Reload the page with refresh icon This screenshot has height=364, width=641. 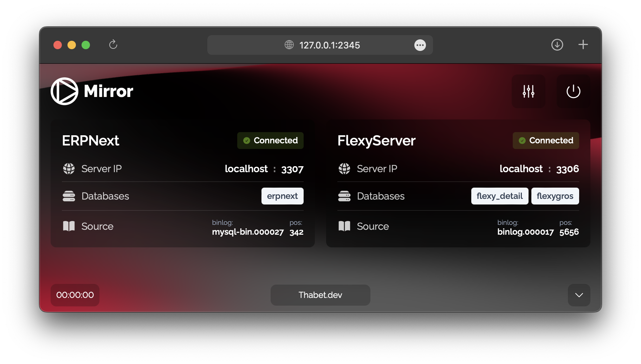(x=113, y=45)
